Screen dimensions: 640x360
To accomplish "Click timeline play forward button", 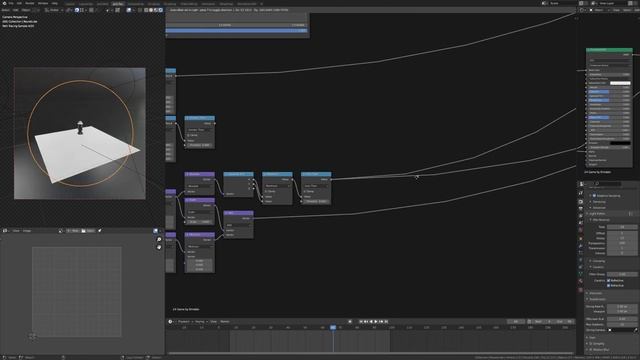I will (376, 322).
